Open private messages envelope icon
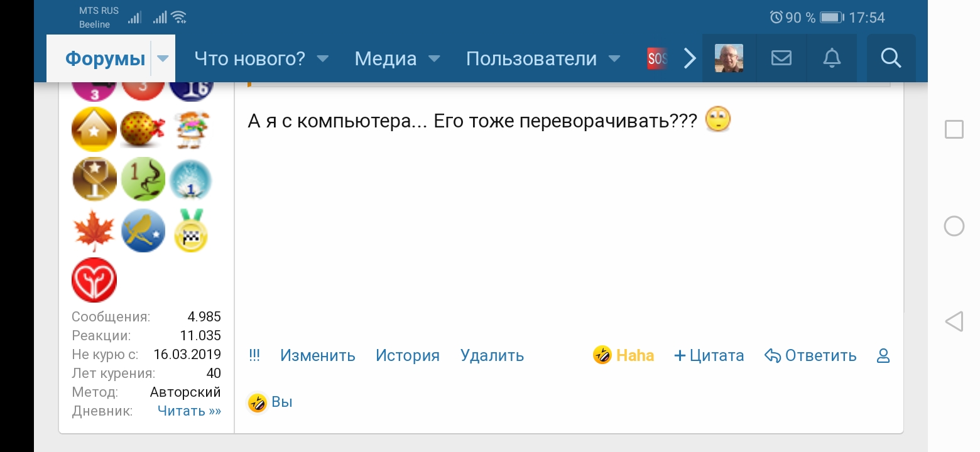Screen dimensions: 980x452 point(781,58)
